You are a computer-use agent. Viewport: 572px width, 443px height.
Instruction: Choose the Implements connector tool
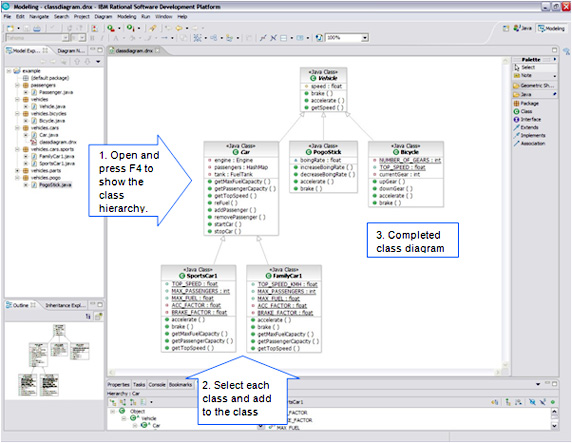point(530,135)
